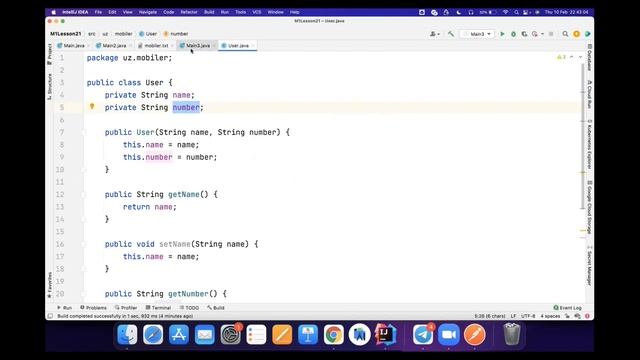This screenshot has height=360, width=640.
Task: Click the read-only lock icon in status bar
Action: pyautogui.click(x=567, y=316)
